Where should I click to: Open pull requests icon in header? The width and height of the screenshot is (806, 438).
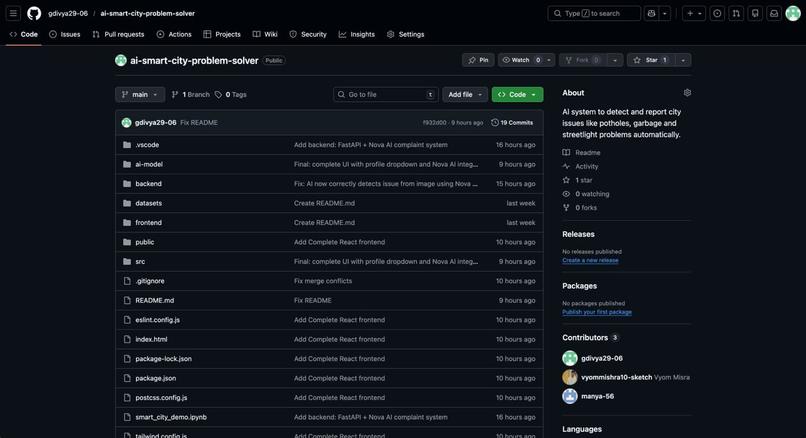(736, 13)
